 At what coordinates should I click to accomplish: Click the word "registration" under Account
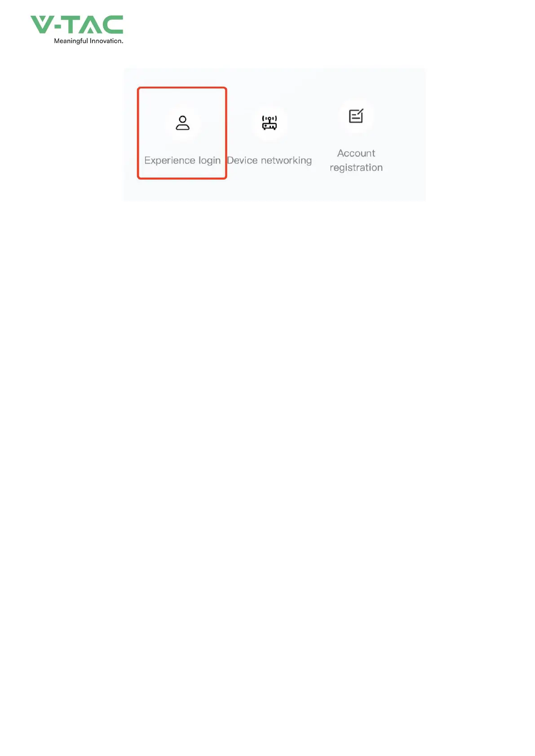click(x=356, y=168)
